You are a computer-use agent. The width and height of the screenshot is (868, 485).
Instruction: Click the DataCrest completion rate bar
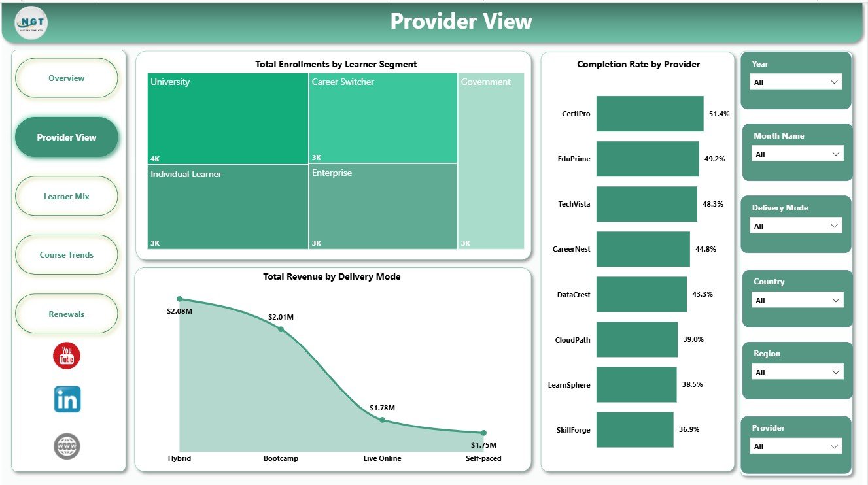[x=642, y=294]
